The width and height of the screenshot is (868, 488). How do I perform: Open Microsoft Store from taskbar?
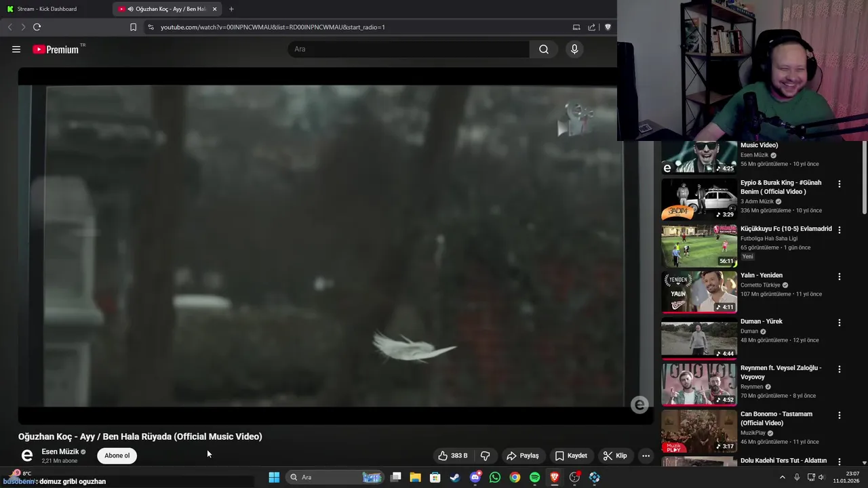pos(435,477)
